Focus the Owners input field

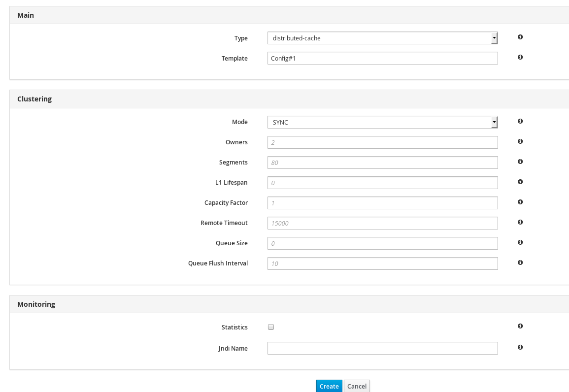(382, 142)
